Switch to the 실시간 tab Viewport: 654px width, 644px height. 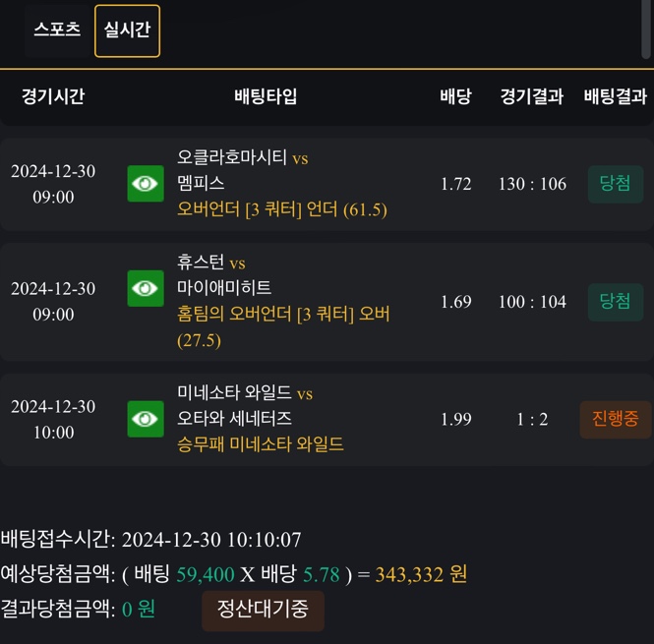[x=127, y=30]
